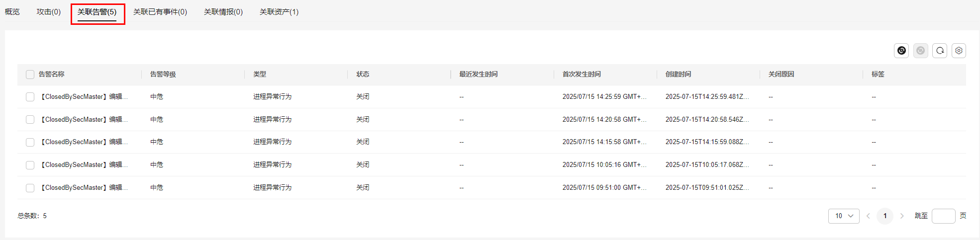
Task: Open alert name in the 10:05:16 row
Action: (84, 165)
